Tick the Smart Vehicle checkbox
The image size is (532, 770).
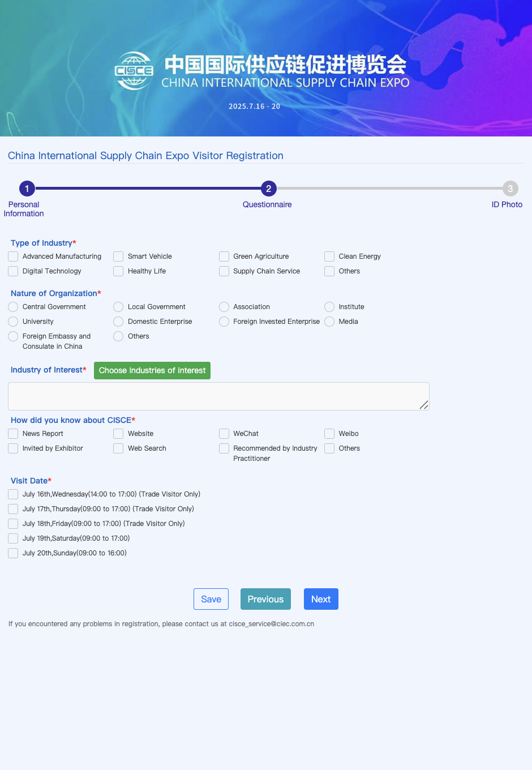(x=118, y=256)
